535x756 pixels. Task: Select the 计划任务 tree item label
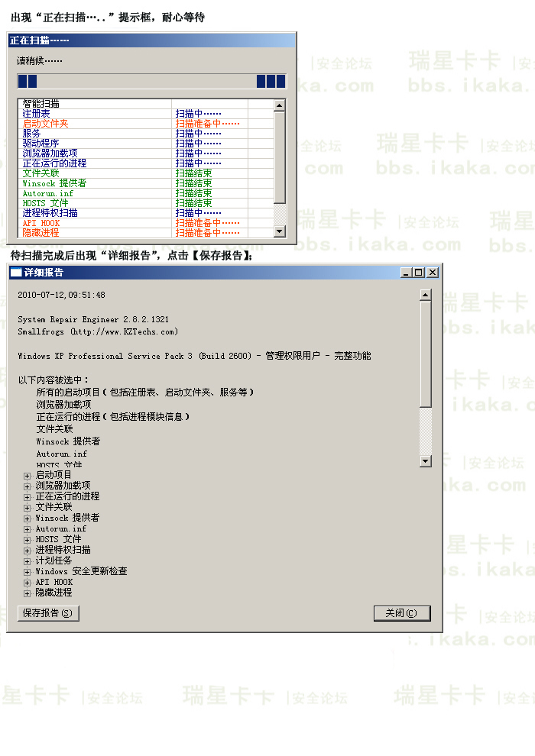coord(53,561)
